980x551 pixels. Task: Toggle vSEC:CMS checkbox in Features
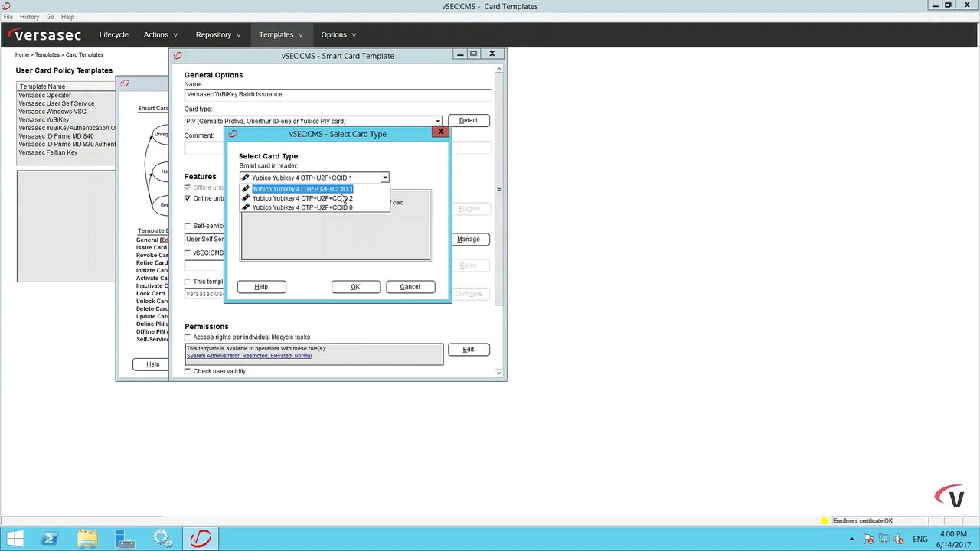[188, 253]
